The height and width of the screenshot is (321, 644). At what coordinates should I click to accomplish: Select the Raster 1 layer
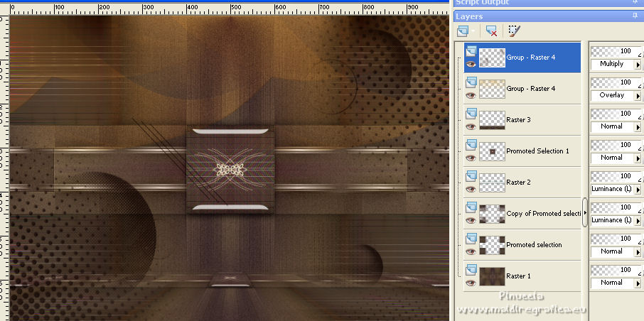tap(522, 276)
